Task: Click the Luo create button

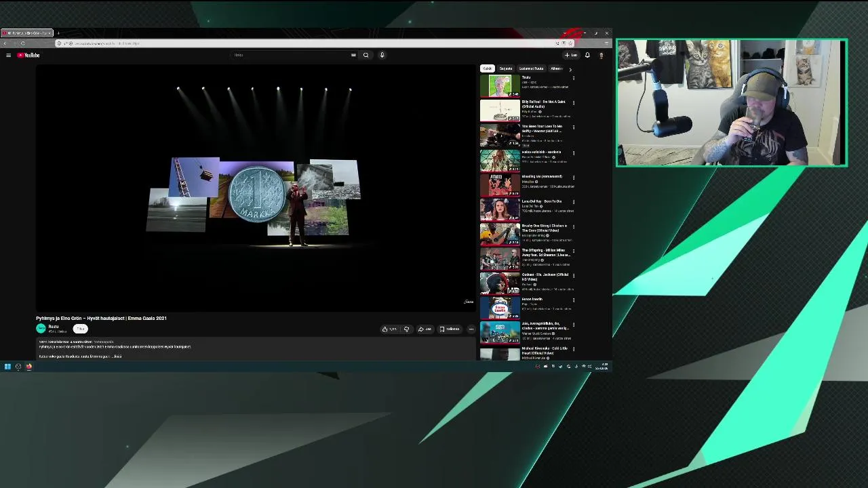Action: pyautogui.click(x=571, y=55)
